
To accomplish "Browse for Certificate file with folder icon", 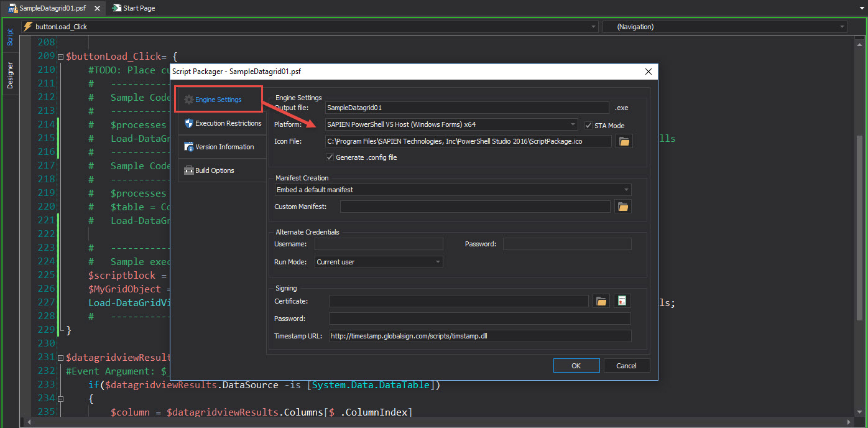I will point(601,301).
